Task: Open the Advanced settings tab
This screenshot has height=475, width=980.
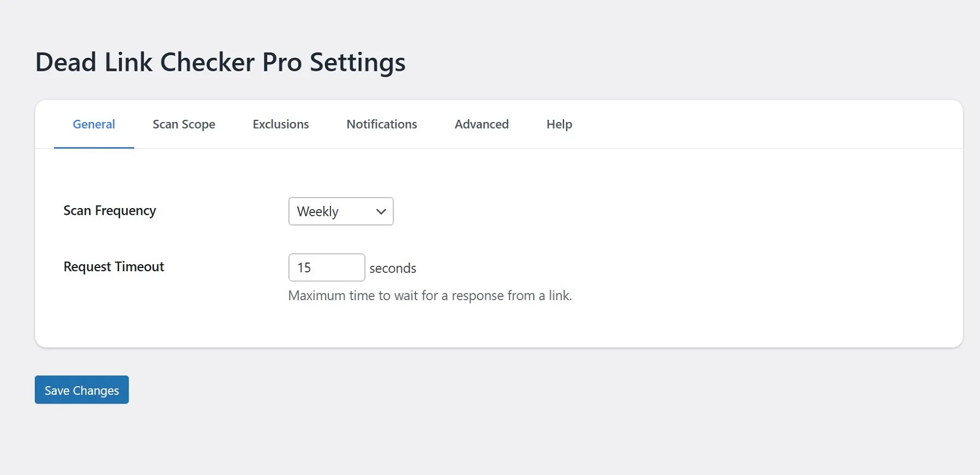Action: click(481, 124)
